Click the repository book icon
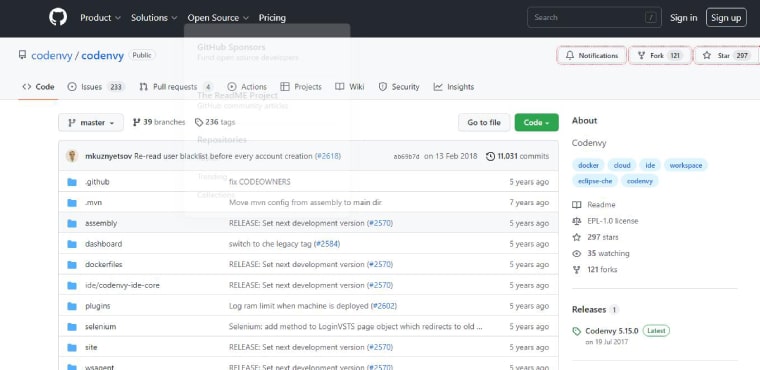This screenshot has height=370, width=760. coord(22,55)
